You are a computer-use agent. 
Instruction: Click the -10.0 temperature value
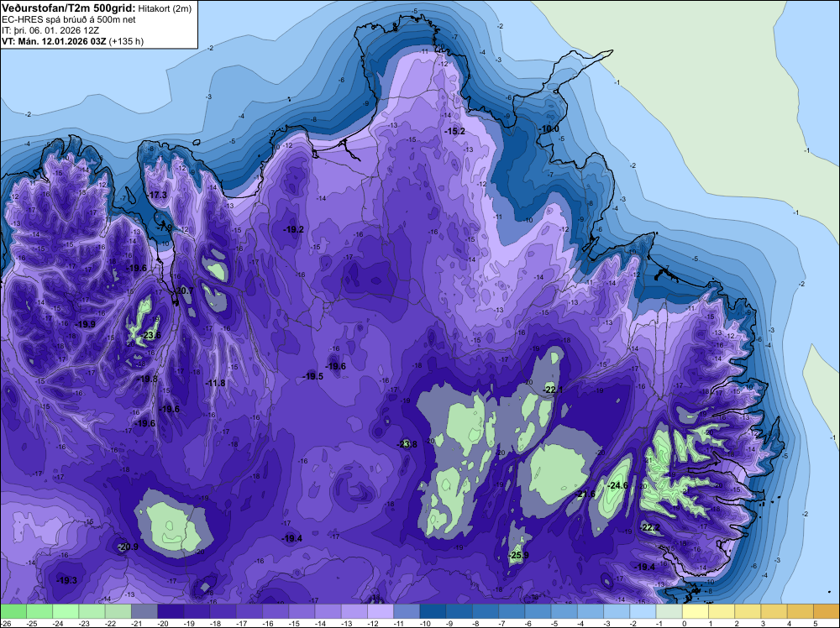549,129
